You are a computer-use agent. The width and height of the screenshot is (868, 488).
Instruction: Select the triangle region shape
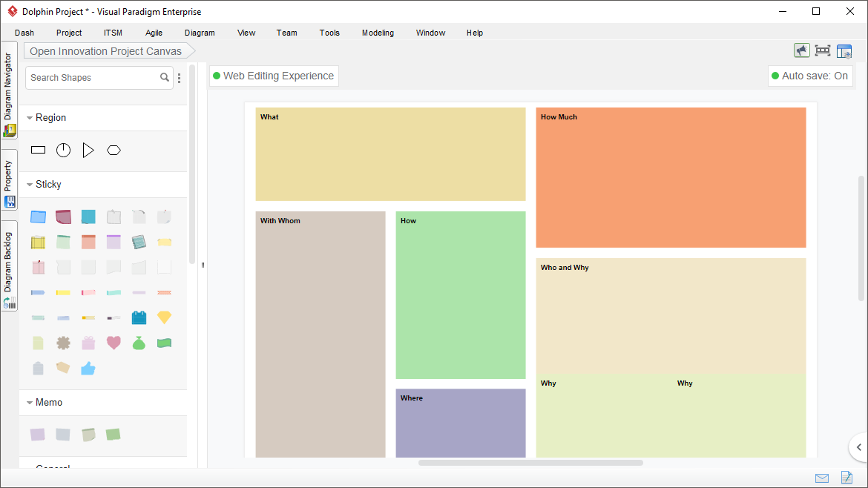(x=88, y=150)
